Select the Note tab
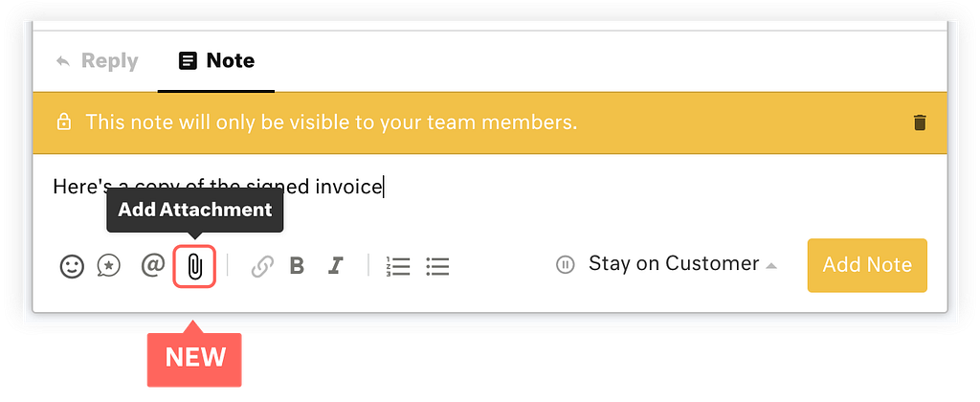This screenshot has width=980, height=402. click(x=216, y=60)
